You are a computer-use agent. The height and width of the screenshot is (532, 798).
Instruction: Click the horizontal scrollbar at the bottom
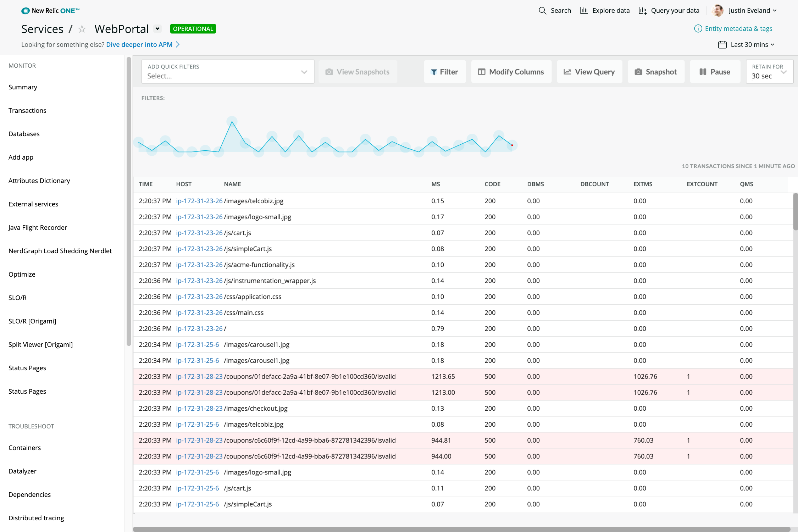(x=461, y=529)
